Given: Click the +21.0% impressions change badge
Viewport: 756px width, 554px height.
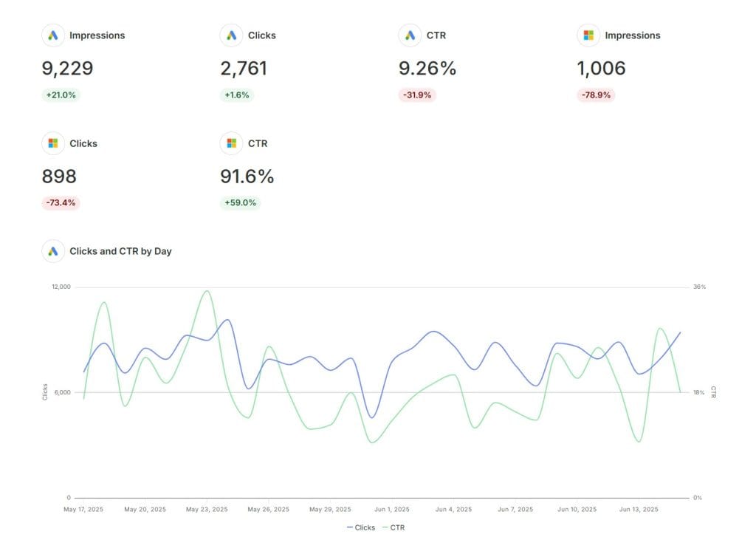Looking at the screenshot, I should 61,95.
